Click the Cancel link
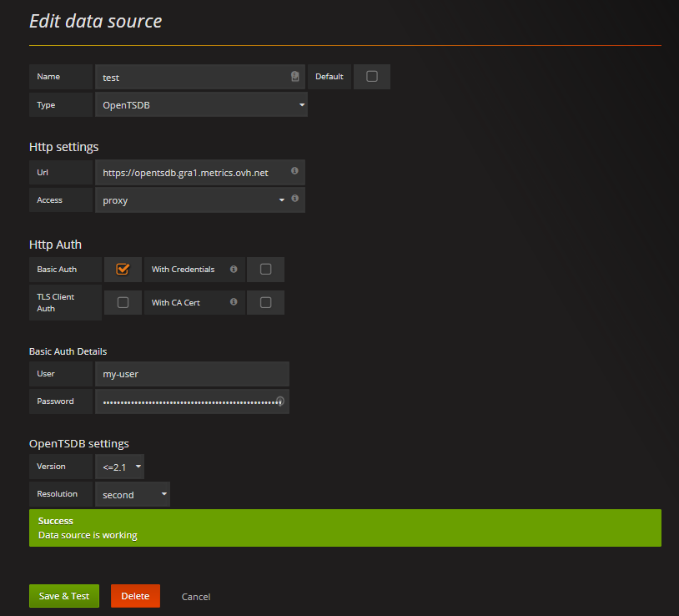 tap(196, 597)
